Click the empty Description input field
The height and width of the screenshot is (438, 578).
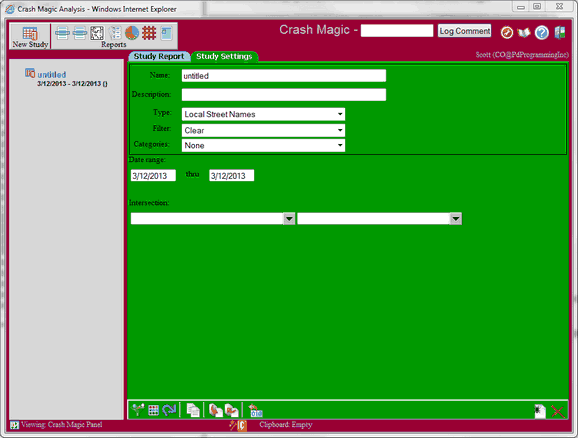coord(284,95)
